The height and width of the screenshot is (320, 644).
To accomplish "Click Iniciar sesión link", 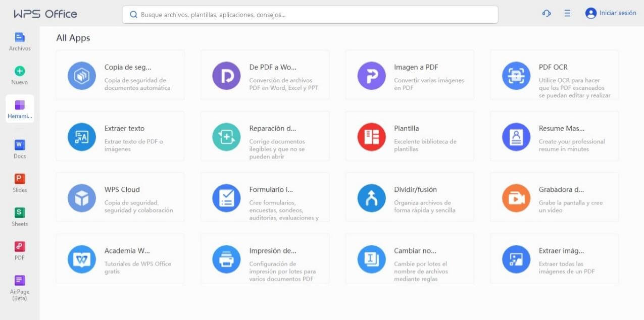I will click(618, 13).
